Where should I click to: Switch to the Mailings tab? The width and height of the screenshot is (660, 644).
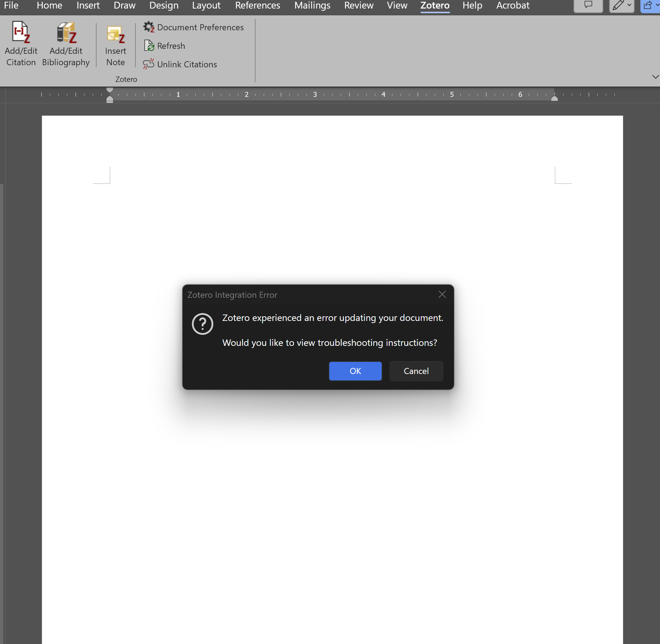tap(312, 5)
